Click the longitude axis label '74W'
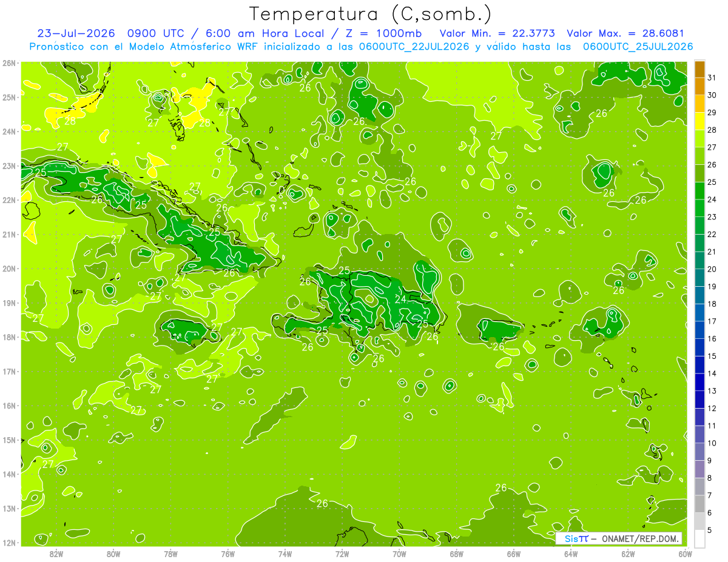The width and height of the screenshot is (728, 562). click(285, 553)
